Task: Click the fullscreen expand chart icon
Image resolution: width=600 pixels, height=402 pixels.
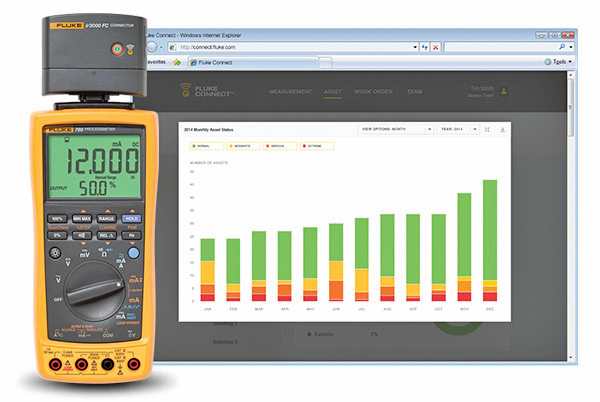Action: 487,129
